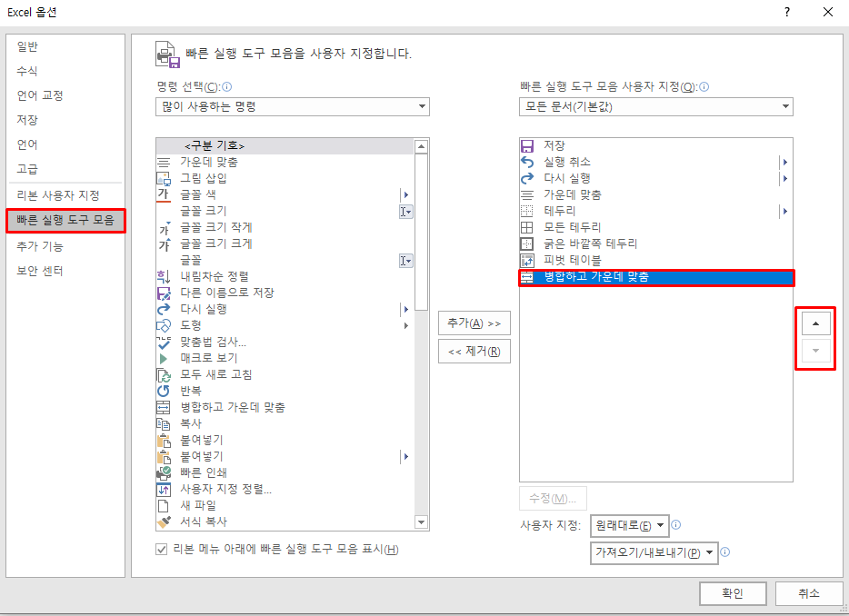
Task: Open the 고급 options category
Action: 27,169
